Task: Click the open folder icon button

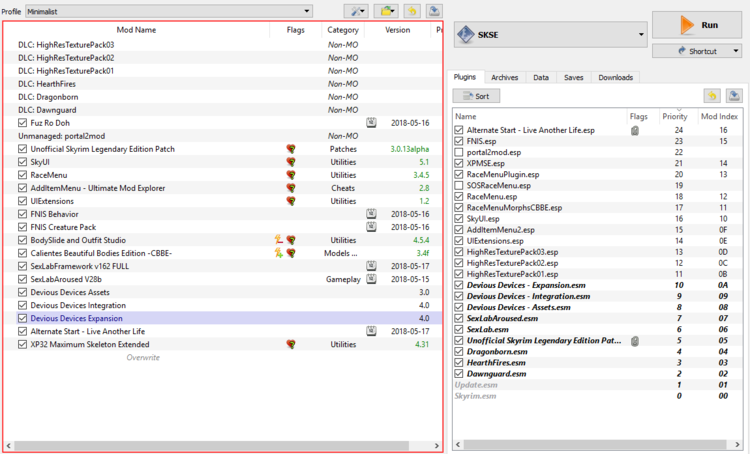Action: coord(386,11)
